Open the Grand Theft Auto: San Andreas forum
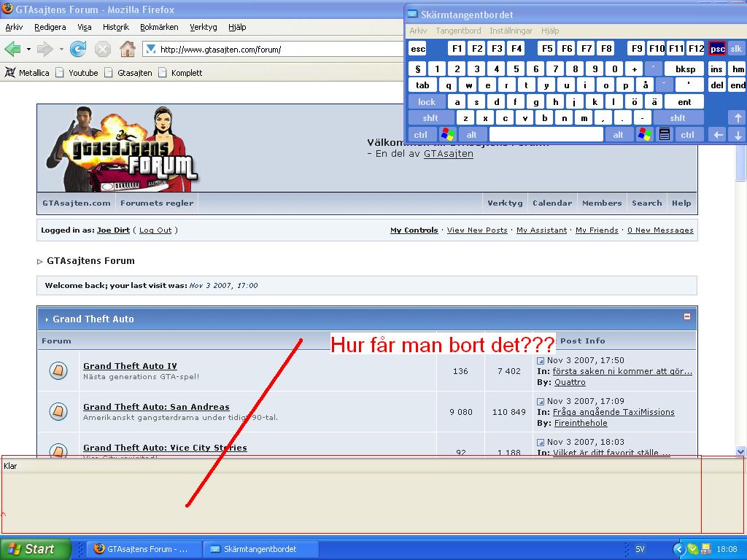 tap(156, 407)
